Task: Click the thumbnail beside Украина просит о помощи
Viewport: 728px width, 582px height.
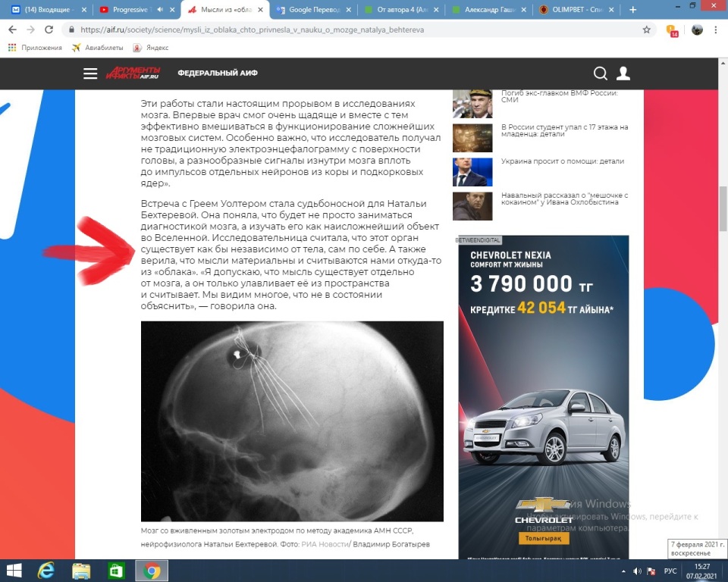Action: click(x=472, y=172)
